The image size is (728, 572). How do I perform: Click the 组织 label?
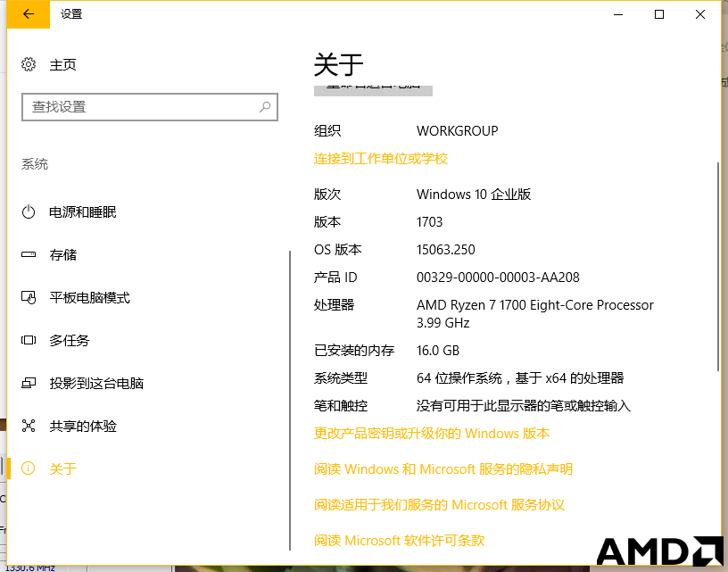point(327,131)
